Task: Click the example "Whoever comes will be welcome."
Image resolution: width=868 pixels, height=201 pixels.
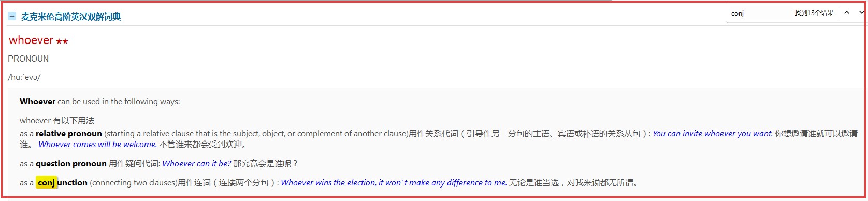Action: point(97,145)
